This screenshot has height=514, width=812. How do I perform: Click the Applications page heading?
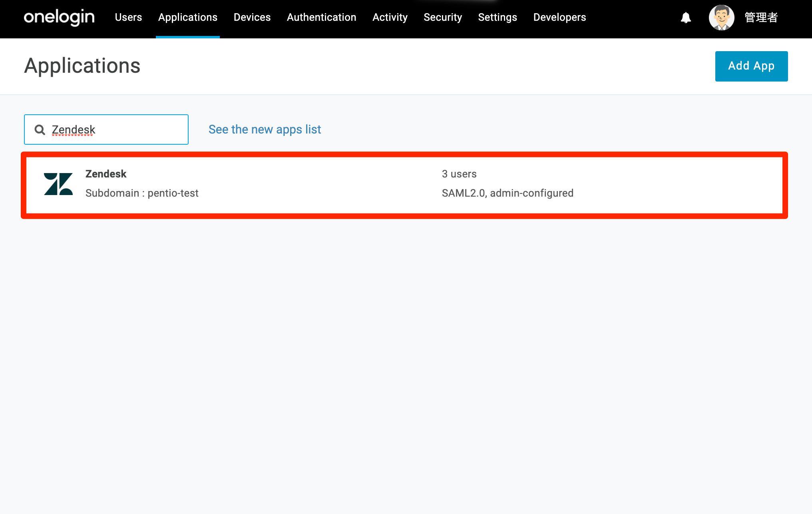(x=82, y=66)
